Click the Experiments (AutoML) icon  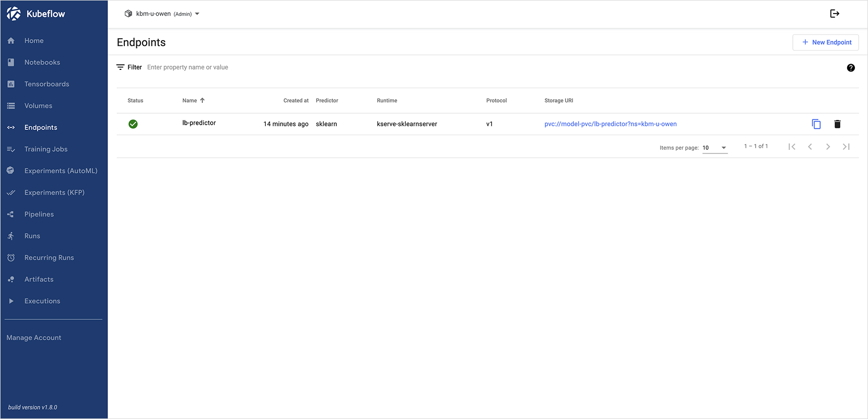point(10,171)
